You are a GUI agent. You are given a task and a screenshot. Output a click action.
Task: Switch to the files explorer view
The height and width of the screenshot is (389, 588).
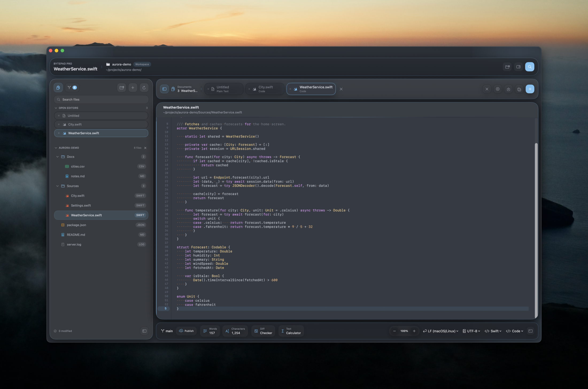tap(58, 87)
